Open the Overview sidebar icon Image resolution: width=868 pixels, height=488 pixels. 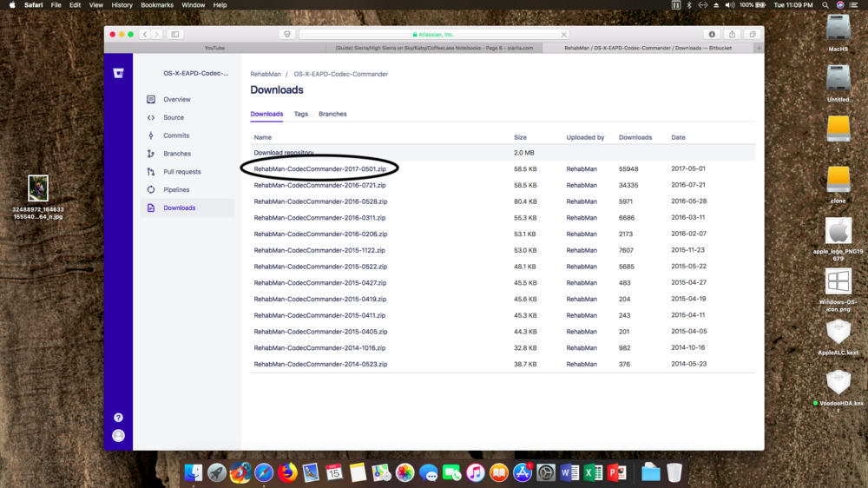click(x=151, y=100)
